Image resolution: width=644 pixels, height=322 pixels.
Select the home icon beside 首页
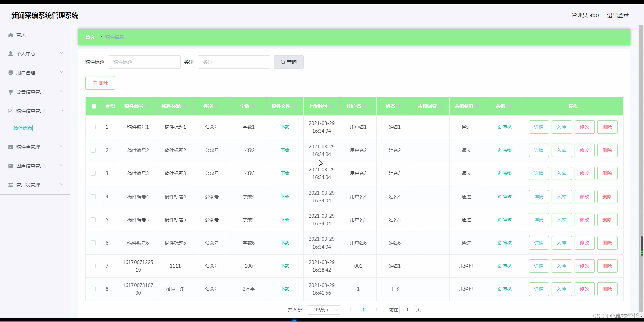(11, 35)
